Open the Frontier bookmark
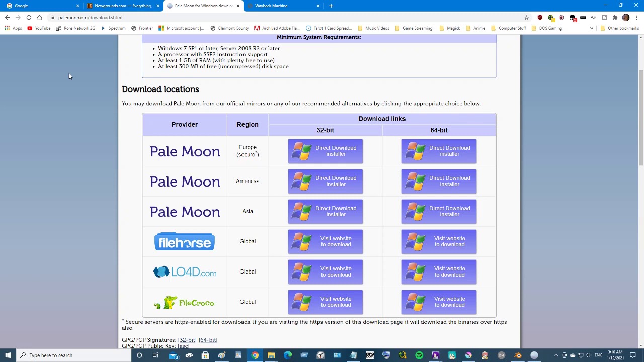 (x=142, y=28)
